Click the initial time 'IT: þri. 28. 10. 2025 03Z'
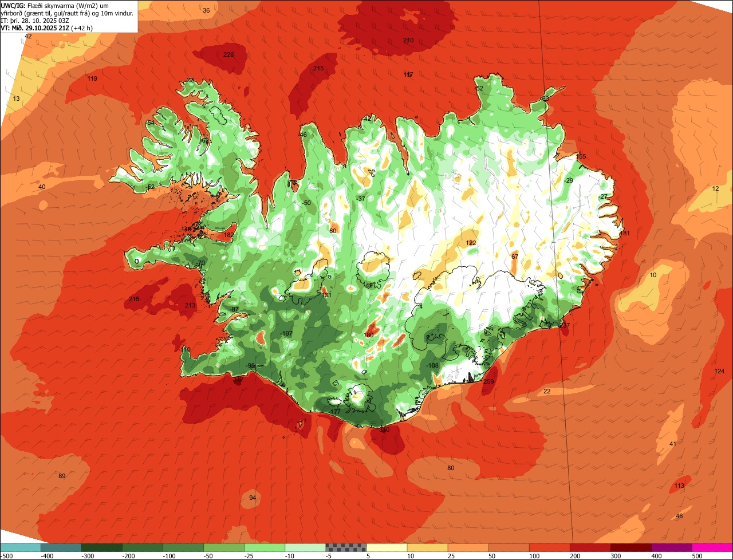Image resolution: width=733 pixels, height=560 pixels. [35, 20]
